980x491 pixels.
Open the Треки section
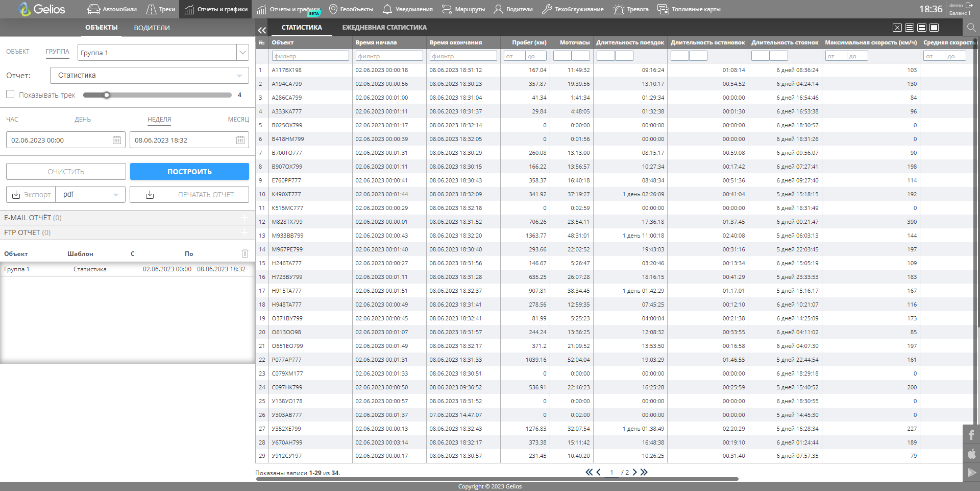click(x=160, y=9)
